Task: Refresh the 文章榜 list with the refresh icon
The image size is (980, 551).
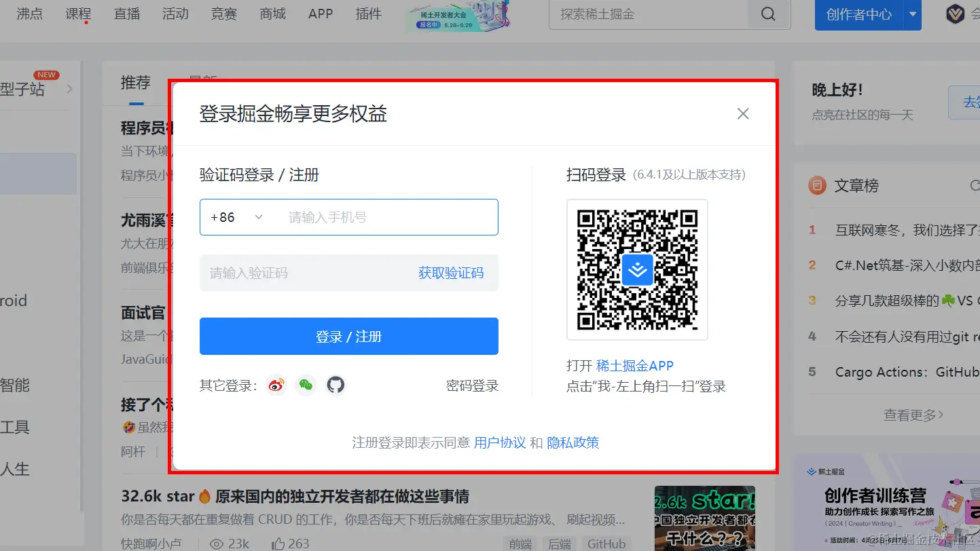Action: pos(975,185)
